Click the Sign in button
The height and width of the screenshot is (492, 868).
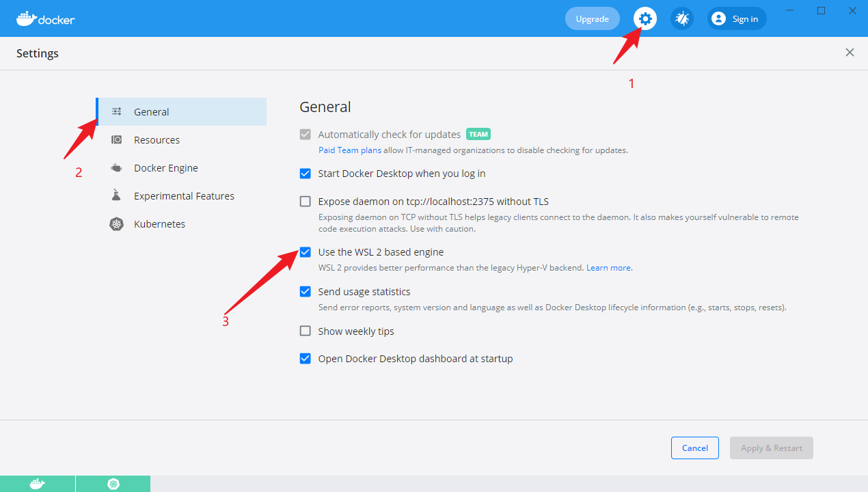(737, 18)
